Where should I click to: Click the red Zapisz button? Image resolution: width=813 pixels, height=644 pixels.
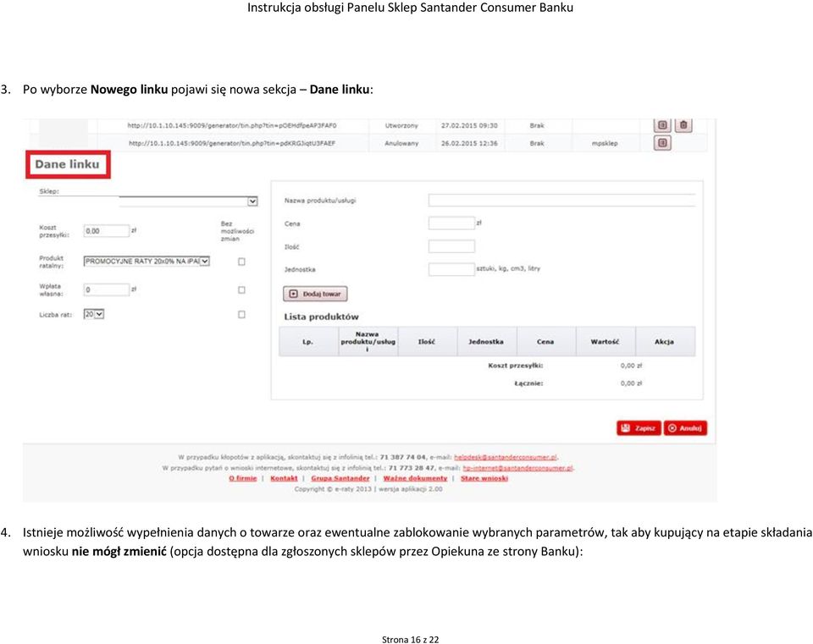[639, 428]
